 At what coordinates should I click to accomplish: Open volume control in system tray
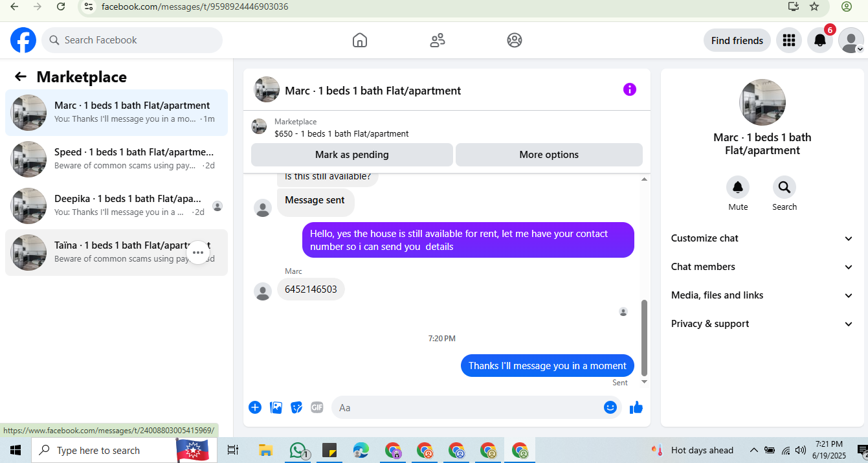[x=801, y=450]
